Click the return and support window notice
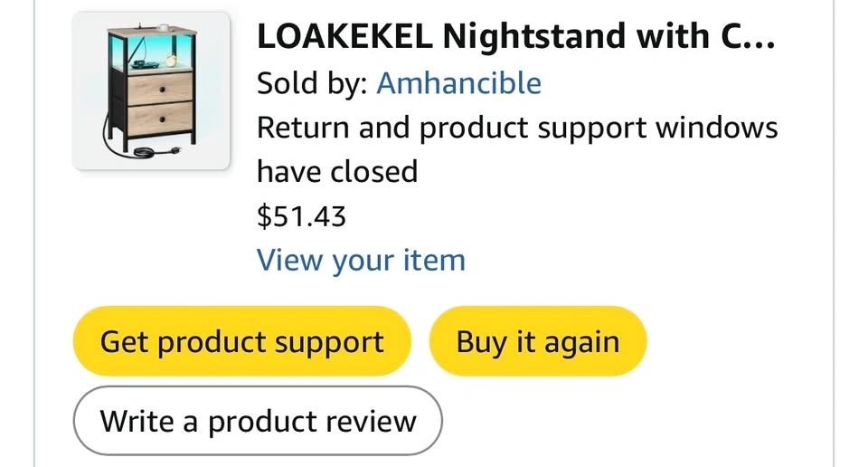 517,149
